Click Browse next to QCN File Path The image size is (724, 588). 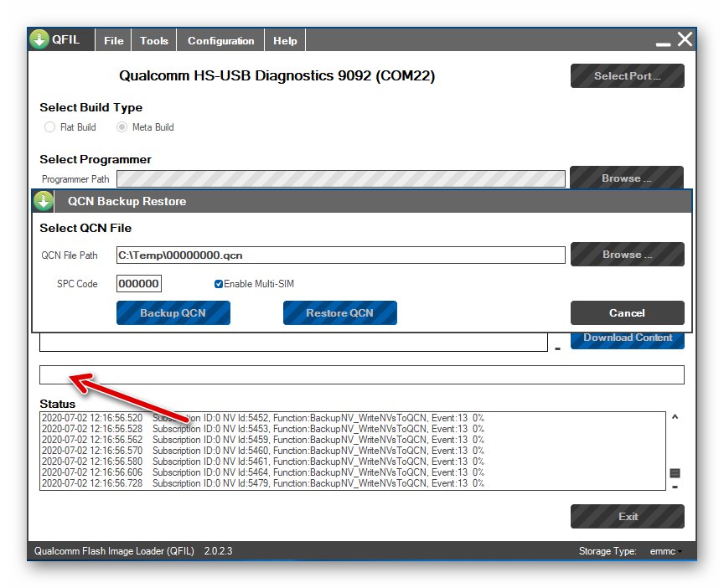pyautogui.click(x=627, y=255)
